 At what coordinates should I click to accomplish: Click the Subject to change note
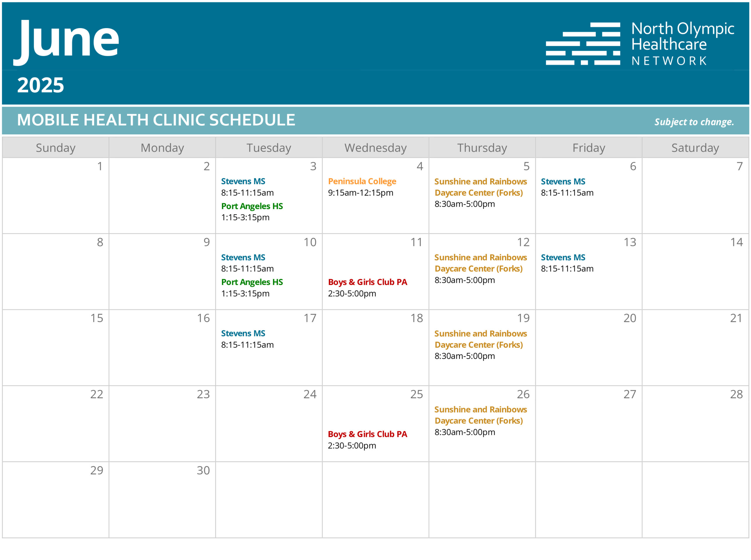coord(694,122)
